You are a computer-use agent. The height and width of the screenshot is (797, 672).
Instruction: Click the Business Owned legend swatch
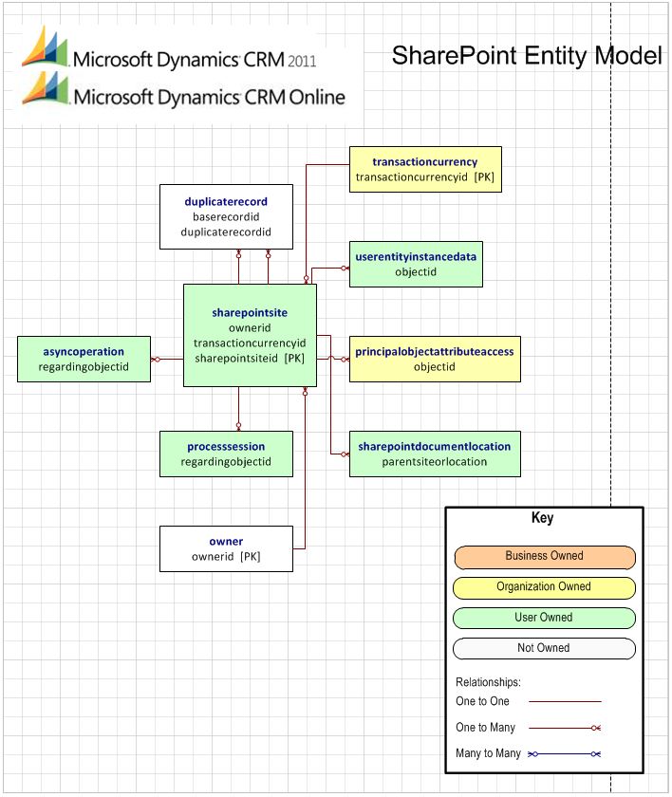click(x=545, y=557)
